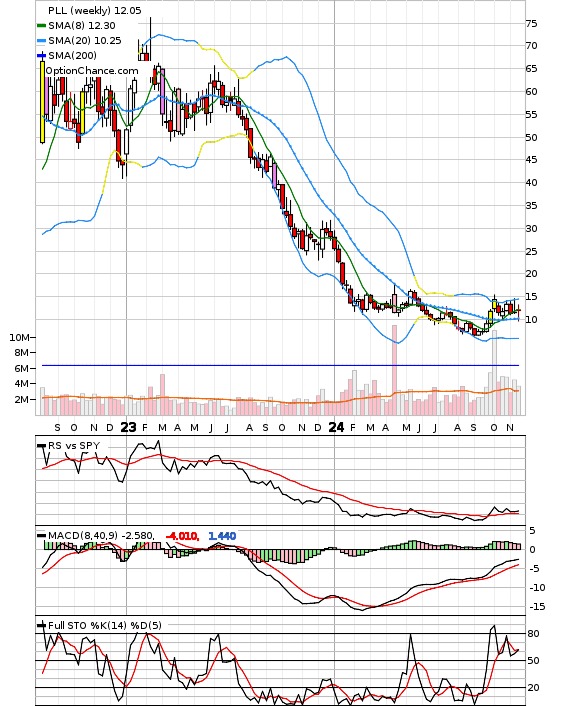
Task: Click the blue 1.440 MACD histogram value
Action: (222, 536)
